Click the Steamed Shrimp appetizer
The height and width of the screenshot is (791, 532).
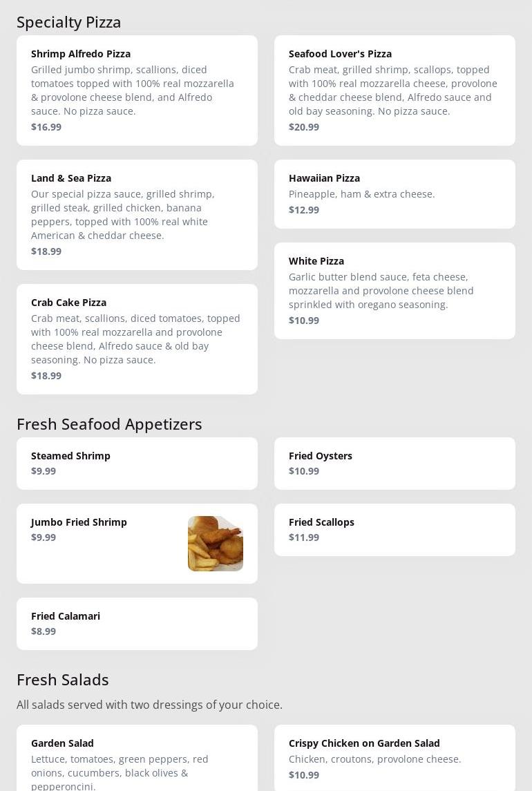click(x=137, y=463)
